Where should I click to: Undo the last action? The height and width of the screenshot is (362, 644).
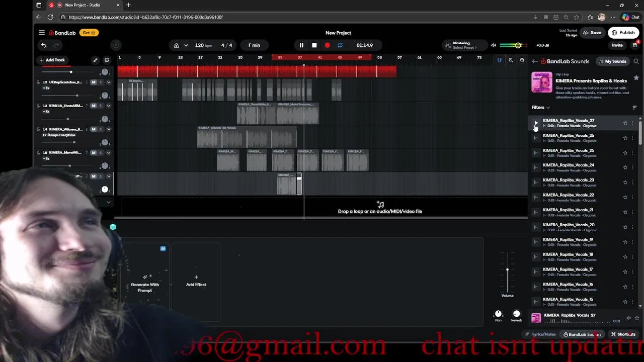click(x=44, y=45)
